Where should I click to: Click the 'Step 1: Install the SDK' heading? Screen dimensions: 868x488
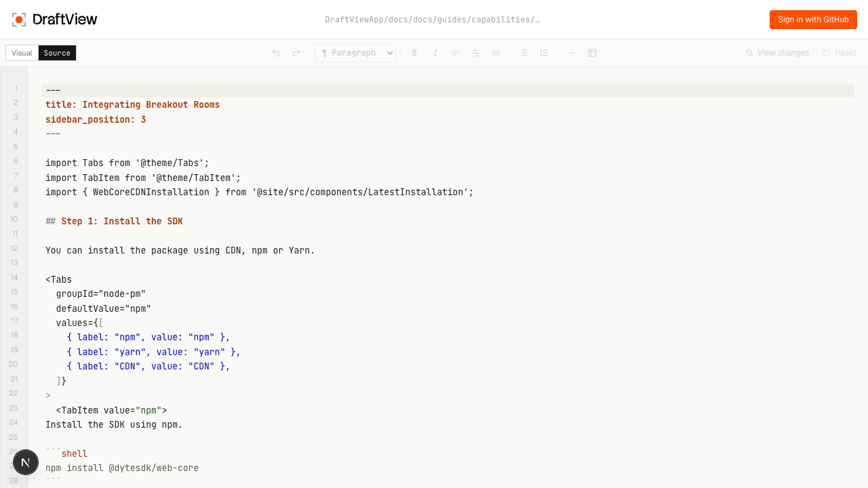pos(122,222)
